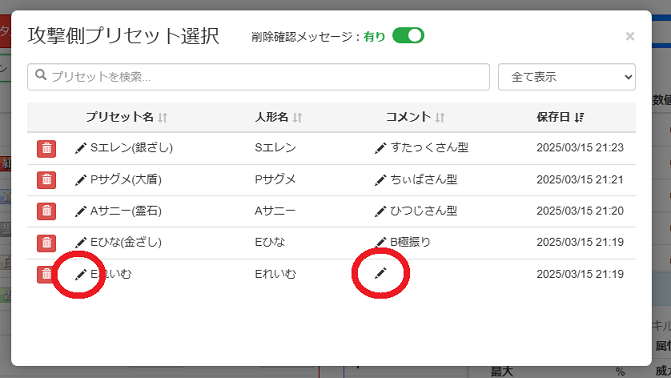Click save date 2025/03/15 21:21

click(x=580, y=179)
